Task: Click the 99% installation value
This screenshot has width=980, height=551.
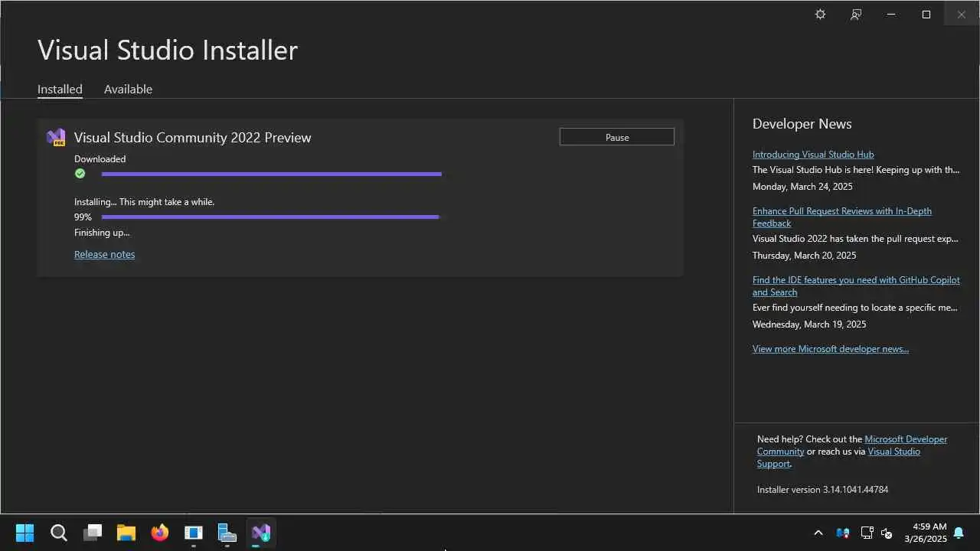Action: point(83,217)
